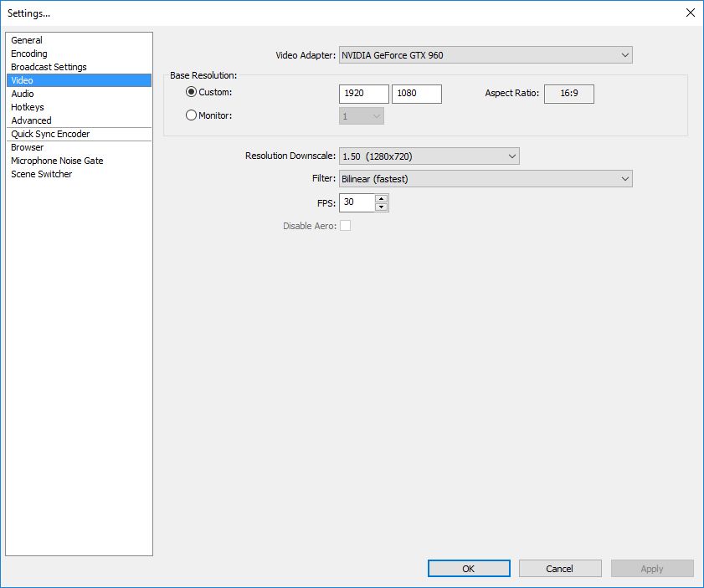Image resolution: width=704 pixels, height=588 pixels.
Task: Open the Audio settings section
Action: tap(23, 94)
